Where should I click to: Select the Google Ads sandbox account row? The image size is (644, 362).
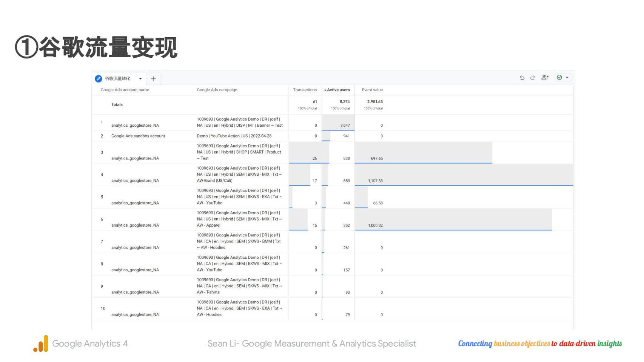tap(138, 136)
